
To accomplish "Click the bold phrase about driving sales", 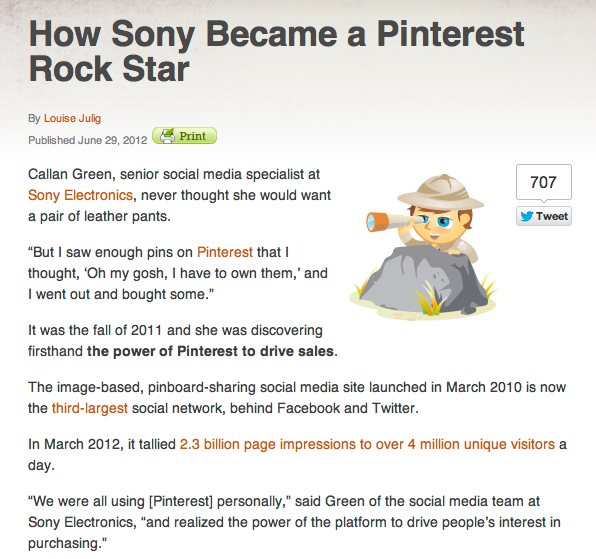I will pos(210,351).
